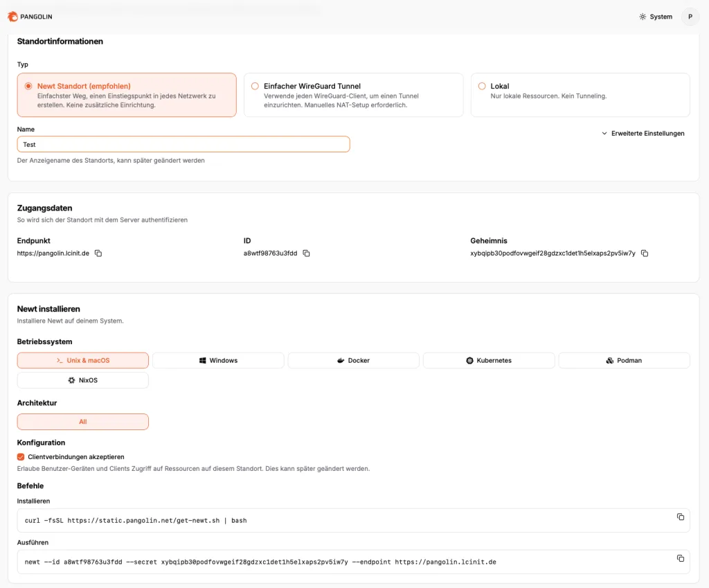Pick the Podman option
Viewport: 709px width, 588px height.
point(624,361)
